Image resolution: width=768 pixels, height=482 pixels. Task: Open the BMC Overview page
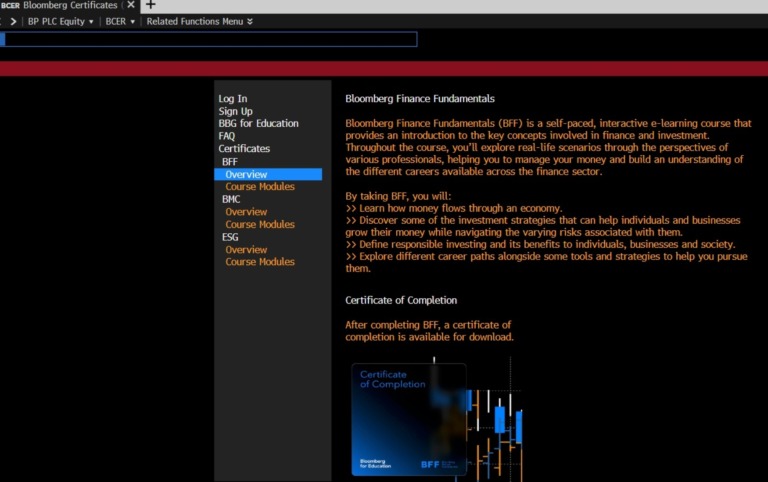coord(246,212)
